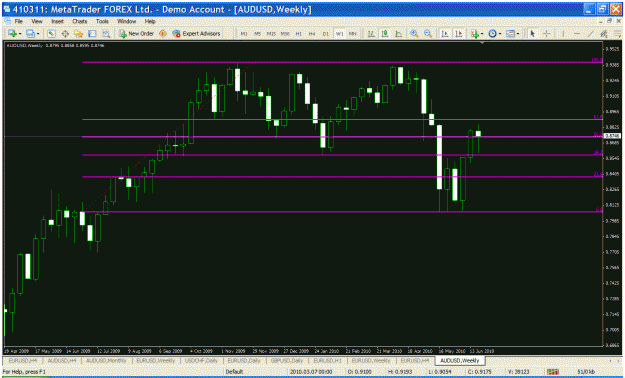Click the Default profile in status bar
This screenshot has width=625, height=378.
pyautogui.click(x=234, y=372)
